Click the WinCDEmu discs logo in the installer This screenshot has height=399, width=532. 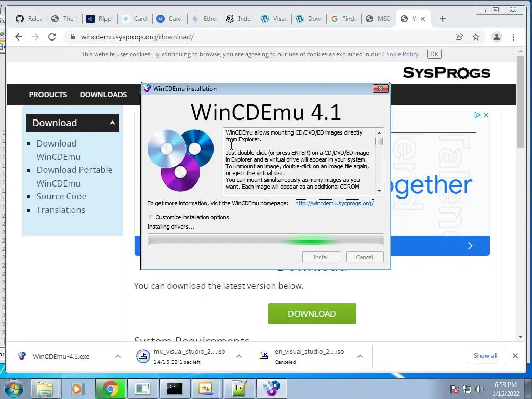pyautogui.click(x=180, y=160)
